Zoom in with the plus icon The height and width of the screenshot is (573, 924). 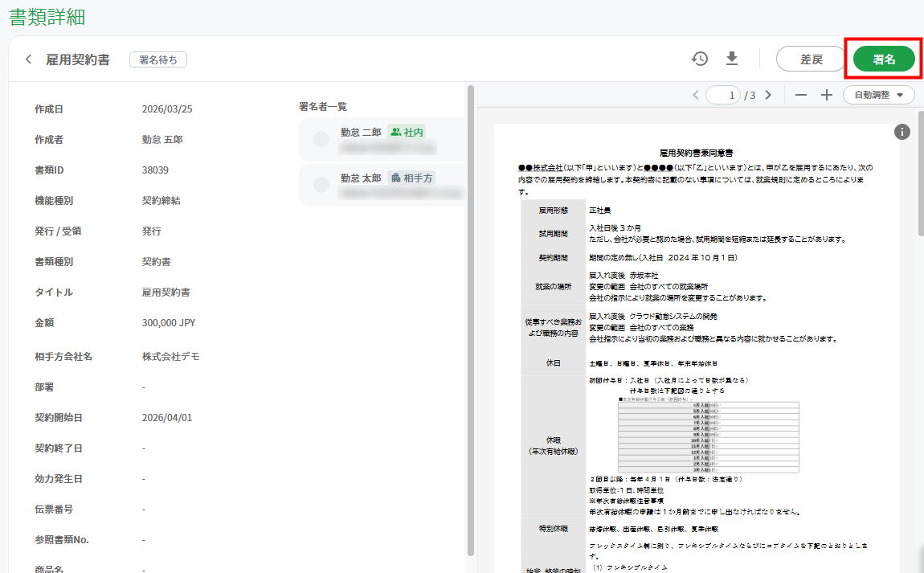tap(827, 95)
